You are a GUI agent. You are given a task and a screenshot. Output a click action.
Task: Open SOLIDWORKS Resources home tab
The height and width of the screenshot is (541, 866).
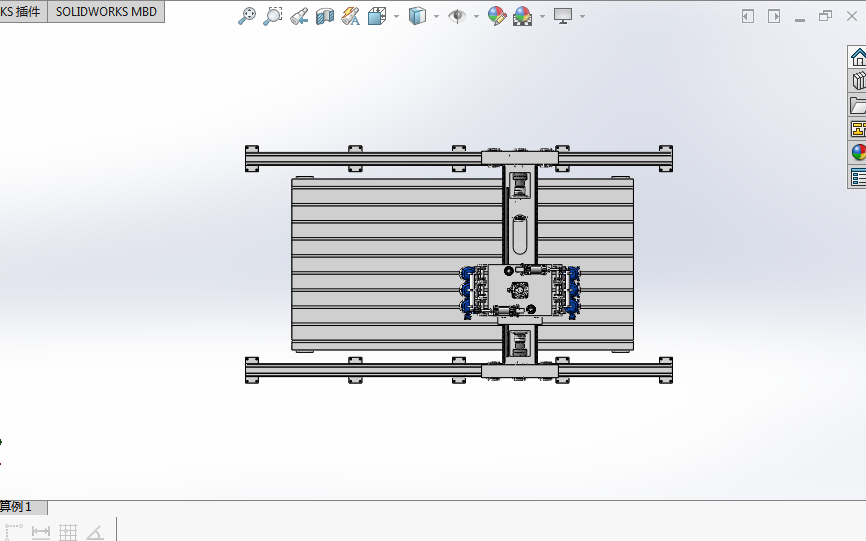pyautogui.click(x=858, y=57)
